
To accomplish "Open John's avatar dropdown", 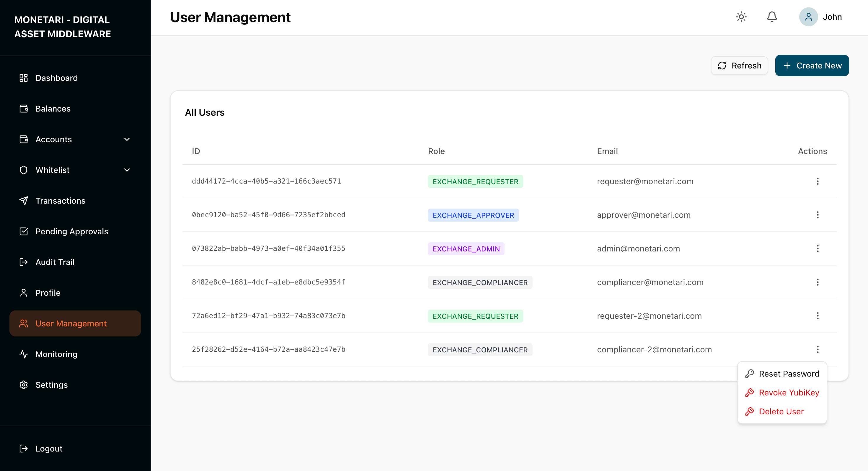I will pos(809,17).
